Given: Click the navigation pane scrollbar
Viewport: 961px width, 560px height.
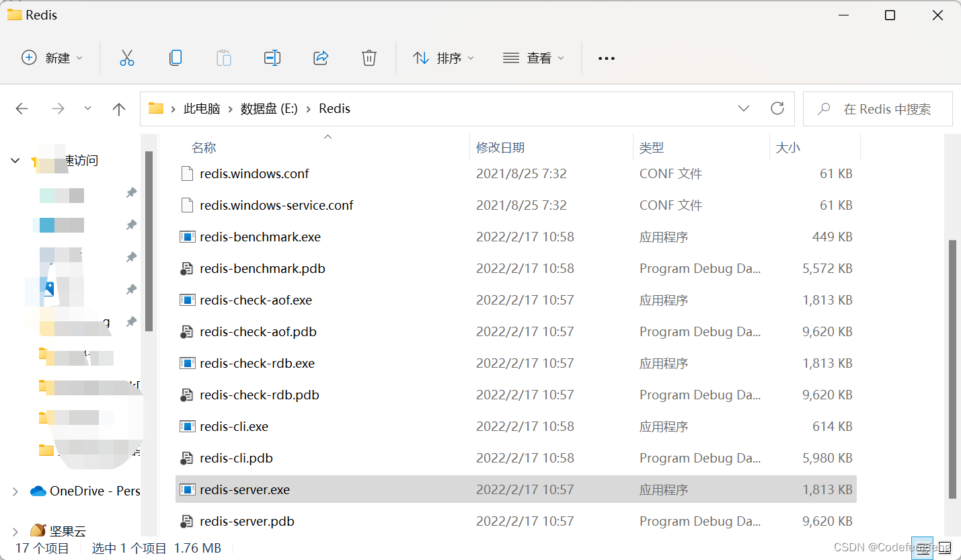Looking at the screenshot, I should point(149,241).
